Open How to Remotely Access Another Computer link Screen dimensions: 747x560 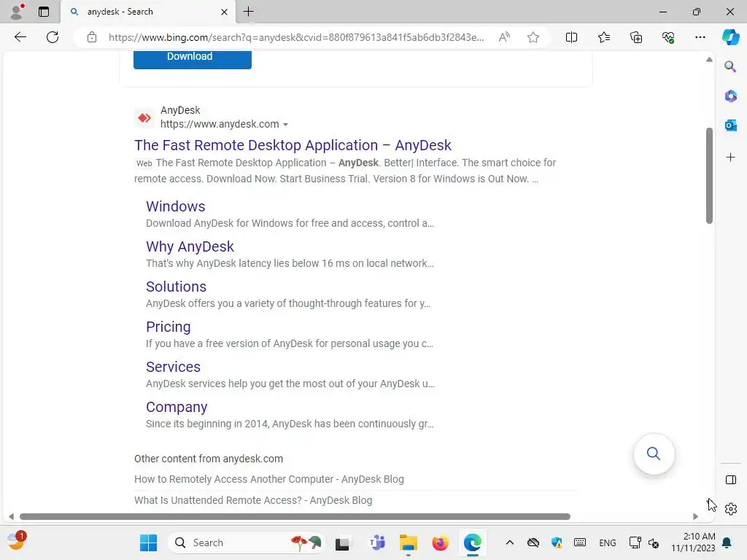point(268,479)
